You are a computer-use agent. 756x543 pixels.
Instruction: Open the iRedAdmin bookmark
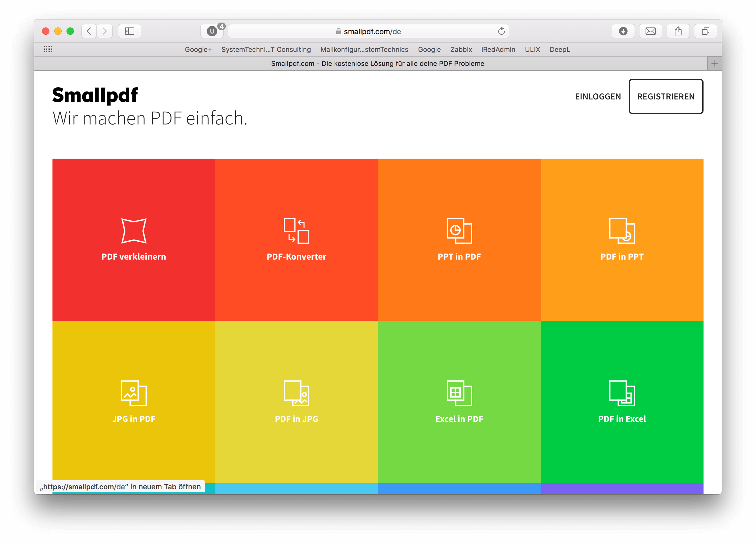click(498, 49)
